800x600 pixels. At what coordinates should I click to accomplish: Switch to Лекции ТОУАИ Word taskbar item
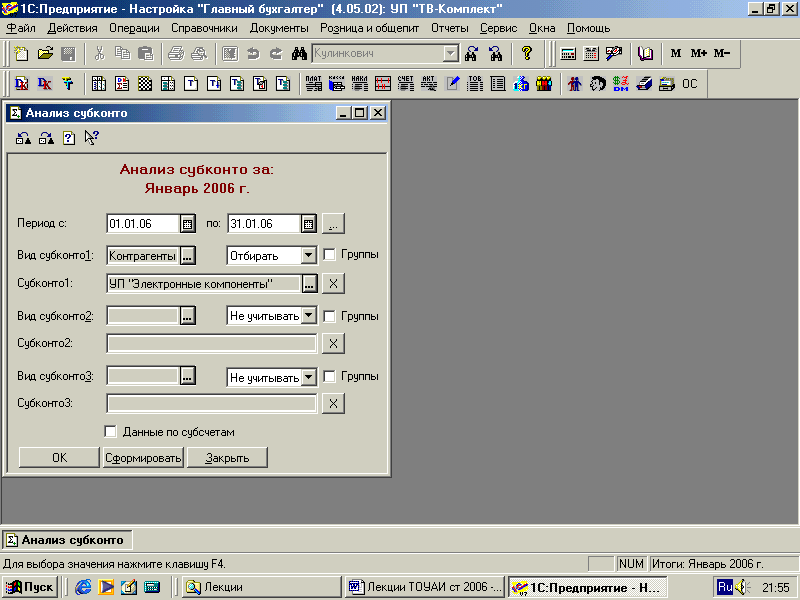(x=425, y=587)
